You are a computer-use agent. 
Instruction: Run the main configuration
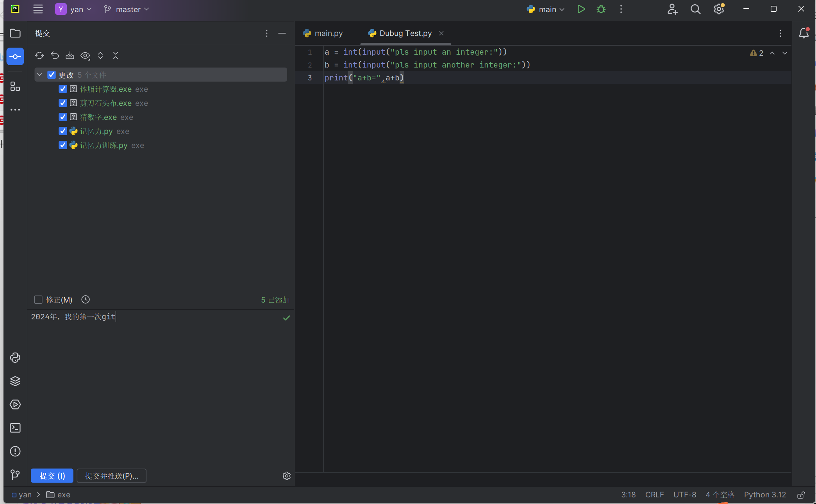point(581,9)
